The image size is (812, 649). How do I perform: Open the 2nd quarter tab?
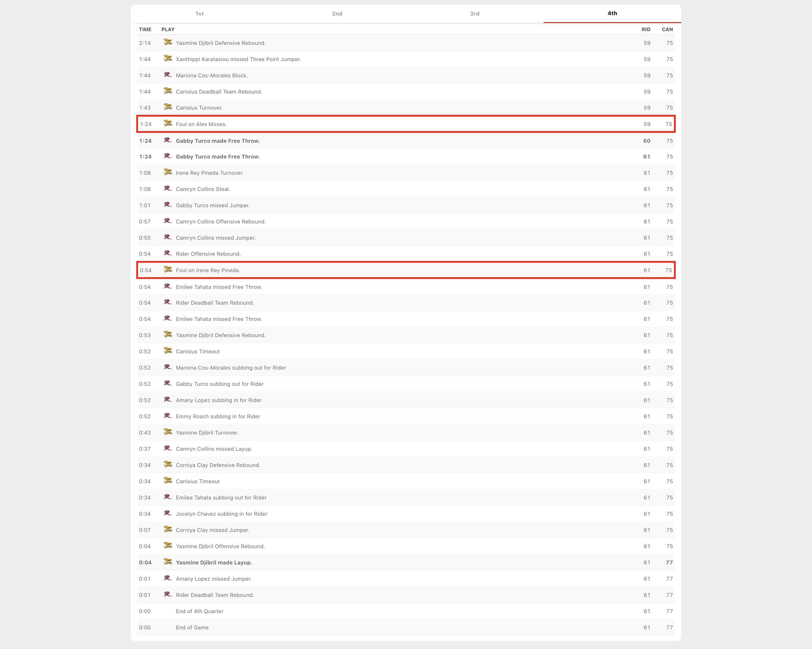337,14
